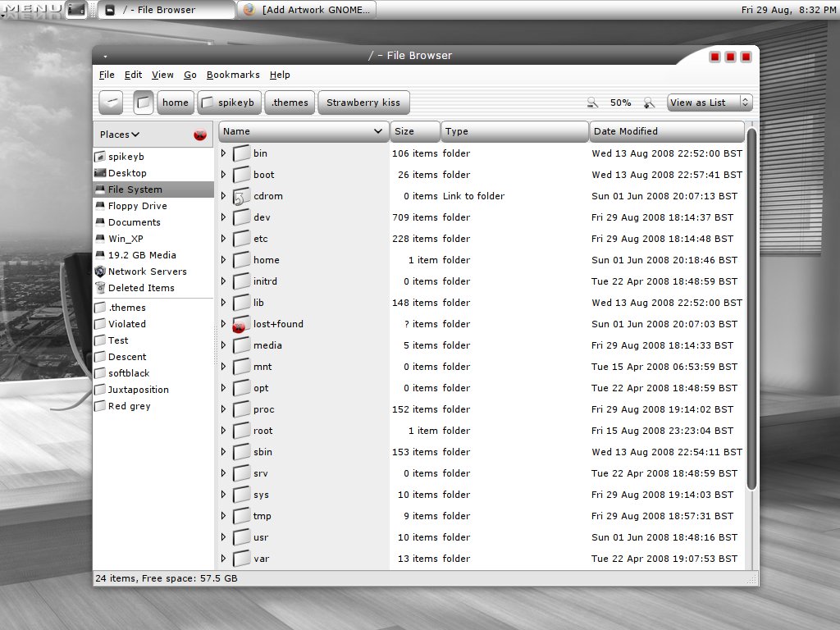Screen dimensions: 840x630
Task: Click the Documents drive icon in sidebar
Action: point(99,222)
